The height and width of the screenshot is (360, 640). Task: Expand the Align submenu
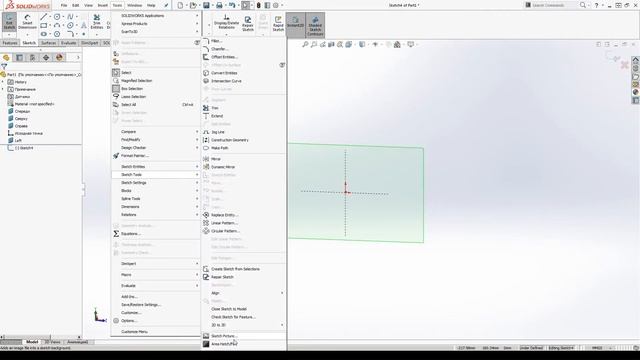point(244,293)
